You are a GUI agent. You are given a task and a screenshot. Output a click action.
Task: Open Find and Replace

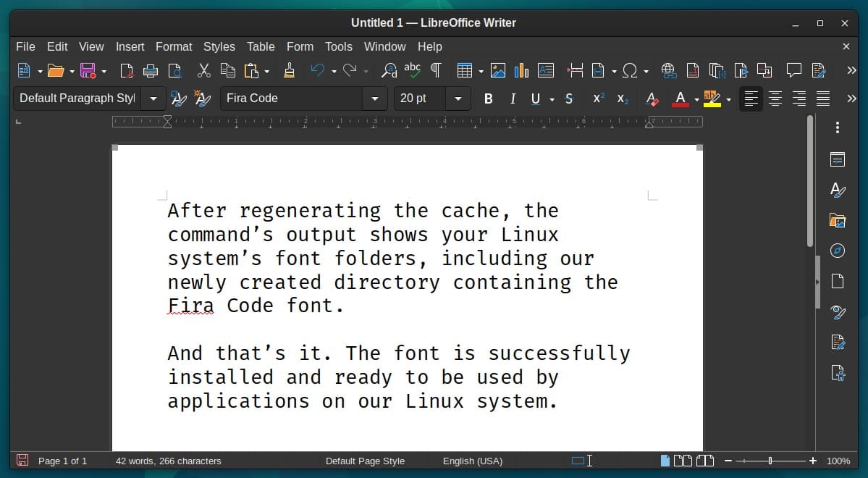pyautogui.click(x=389, y=70)
